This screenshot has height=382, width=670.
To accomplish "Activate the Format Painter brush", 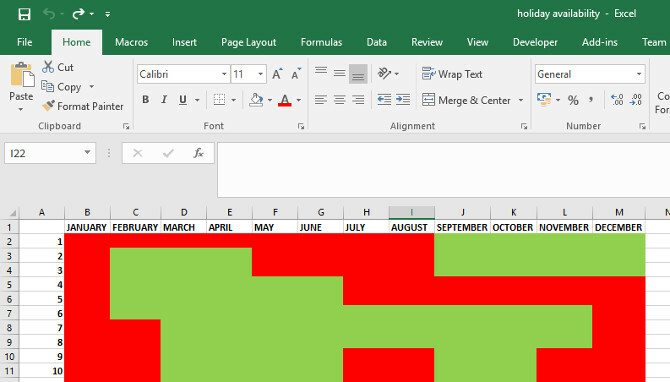I will (83, 106).
